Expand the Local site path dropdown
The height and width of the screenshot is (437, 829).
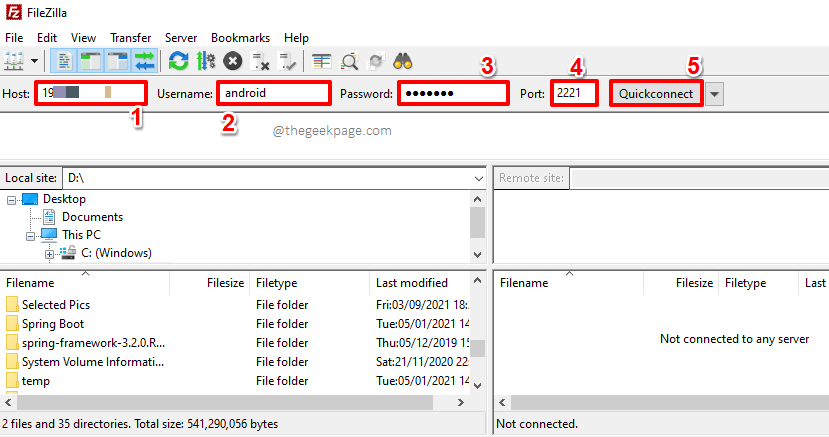[x=477, y=178]
